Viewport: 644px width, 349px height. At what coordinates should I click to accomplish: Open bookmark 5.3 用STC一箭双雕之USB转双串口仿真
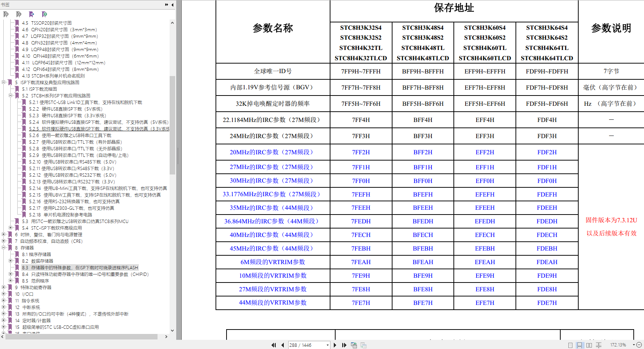75,221
